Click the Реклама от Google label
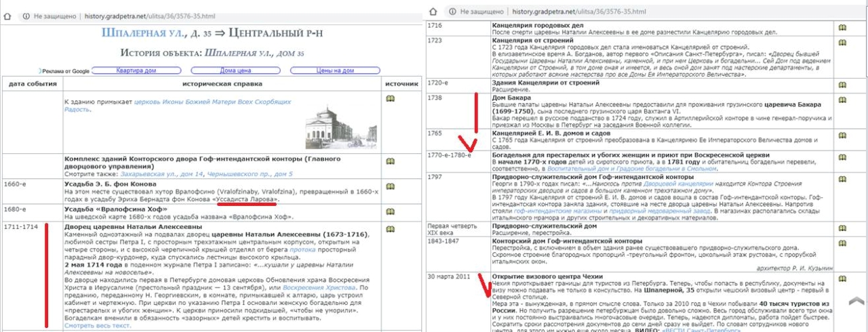The image size is (868, 332). point(65,70)
